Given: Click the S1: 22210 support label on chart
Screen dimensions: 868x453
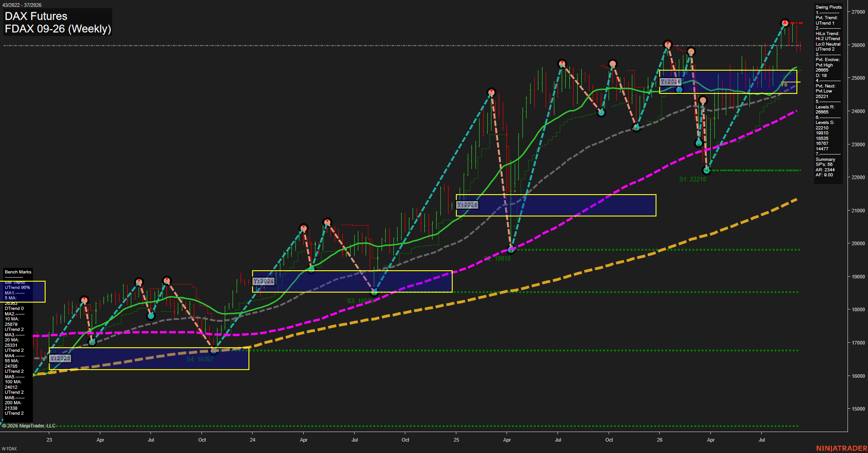Looking at the screenshot, I should pyautogui.click(x=692, y=179).
